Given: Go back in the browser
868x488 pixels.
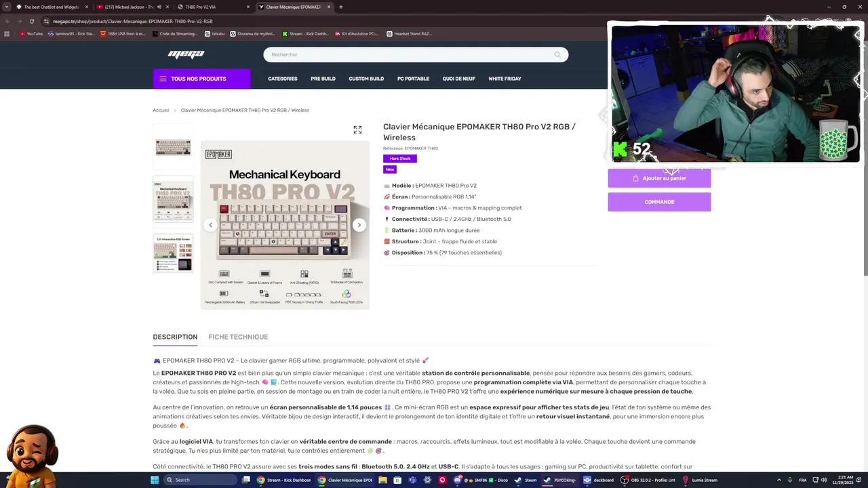Looking at the screenshot, I should point(7,21).
